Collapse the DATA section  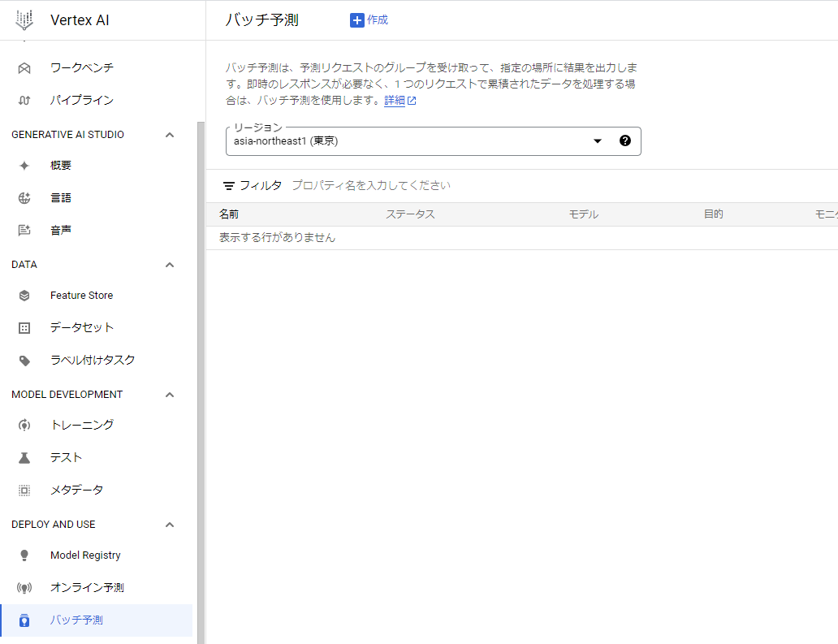[170, 265]
